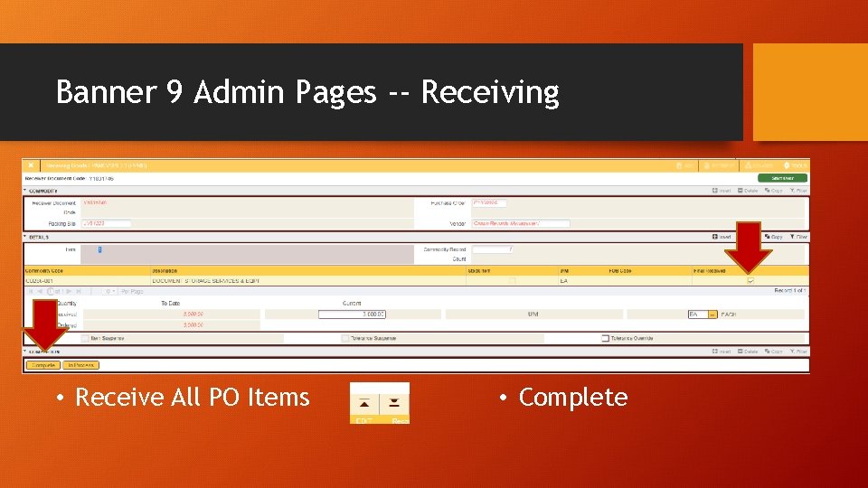868x488 pixels.
Task: Click Delete in the Completion section
Action: 748,352
